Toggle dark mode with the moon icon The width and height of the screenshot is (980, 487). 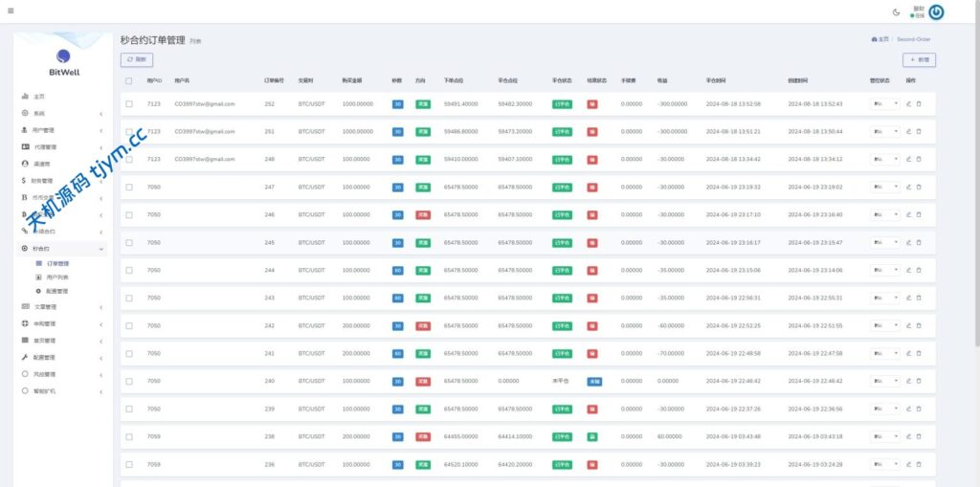[896, 11]
